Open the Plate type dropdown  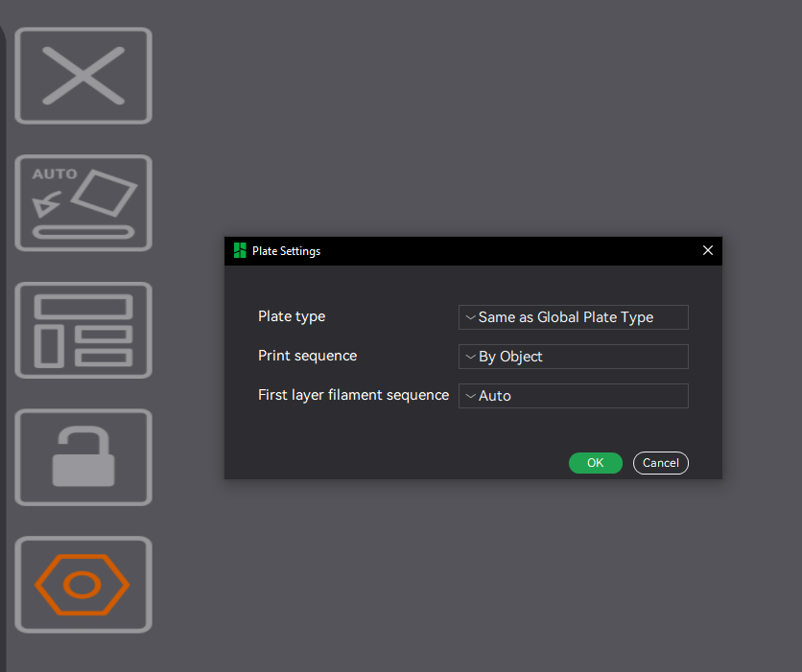574,317
